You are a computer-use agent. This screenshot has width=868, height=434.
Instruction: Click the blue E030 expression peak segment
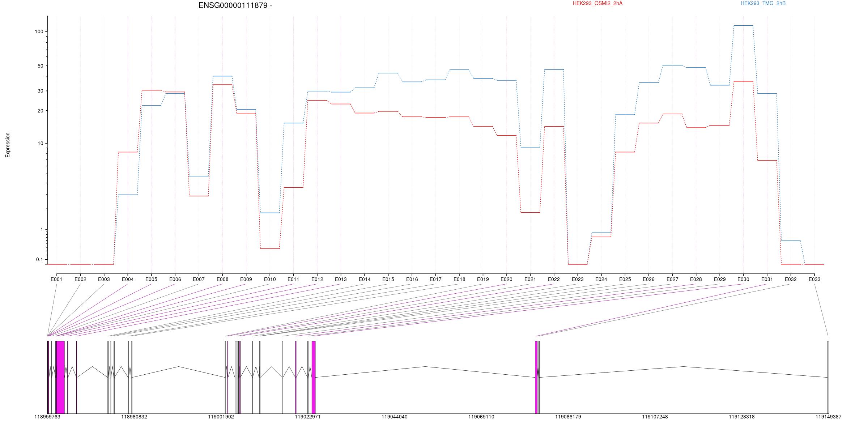[x=743, y=26]
